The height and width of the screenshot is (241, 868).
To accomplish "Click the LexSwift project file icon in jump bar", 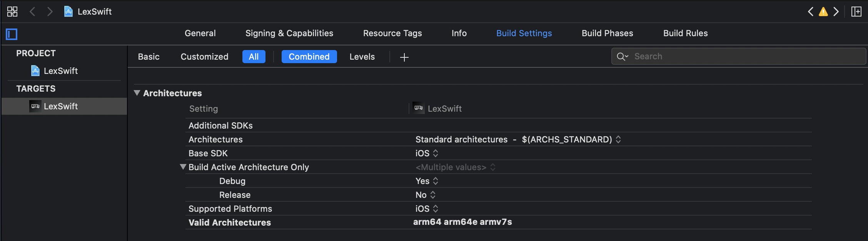I will click(68, 12).
